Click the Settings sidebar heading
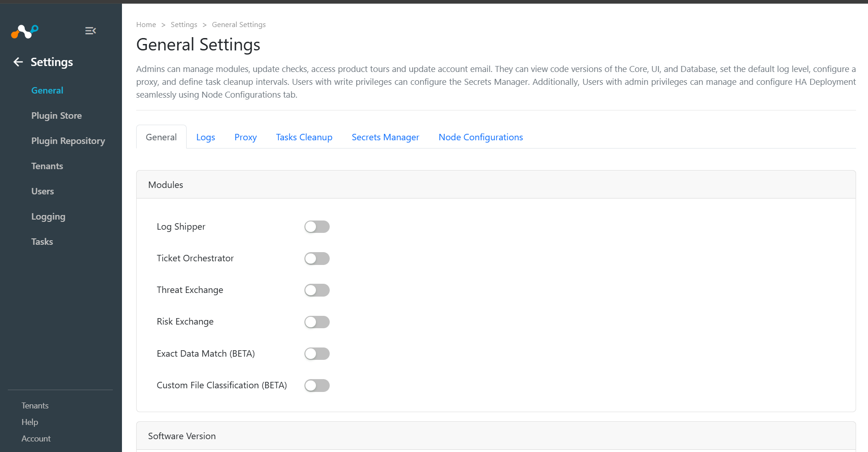Image resolution: width=868 pixels, height=452 pixels. click(52, 62)
